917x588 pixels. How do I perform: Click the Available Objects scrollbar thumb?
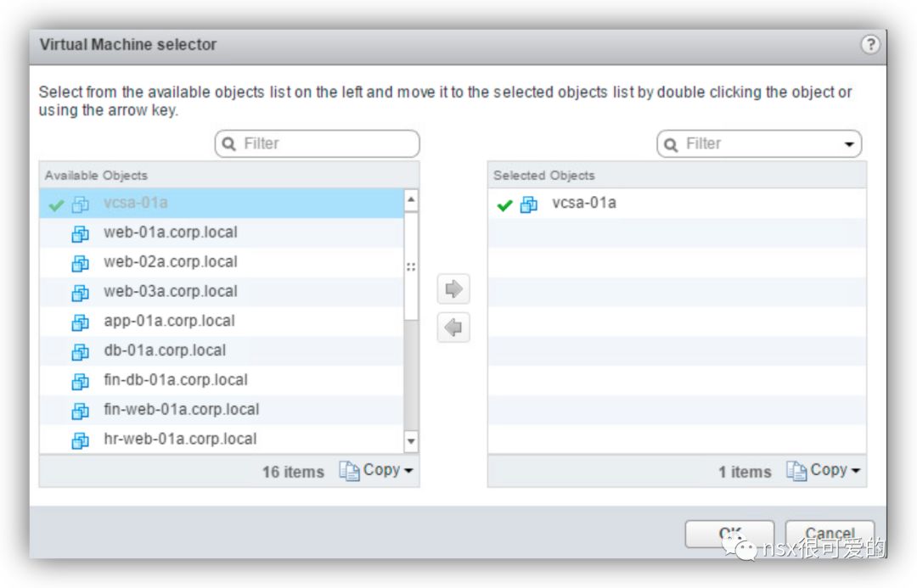pos(411,266)
